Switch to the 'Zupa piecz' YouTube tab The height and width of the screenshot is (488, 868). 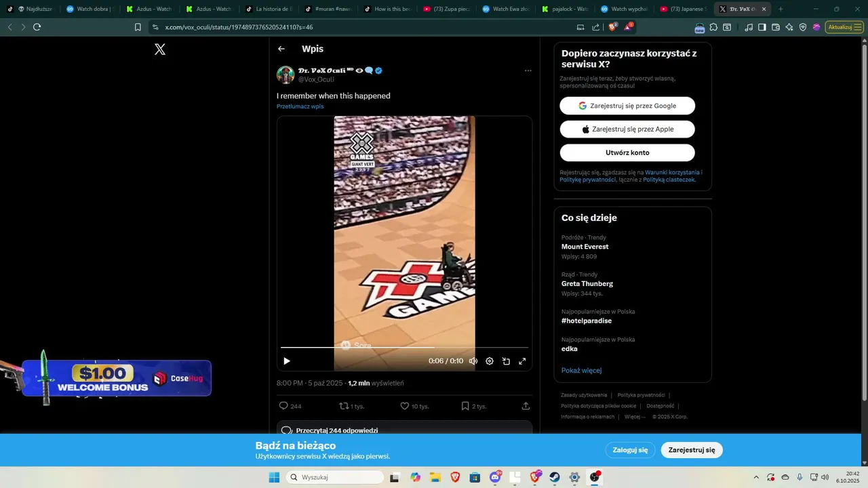point(448,9)
